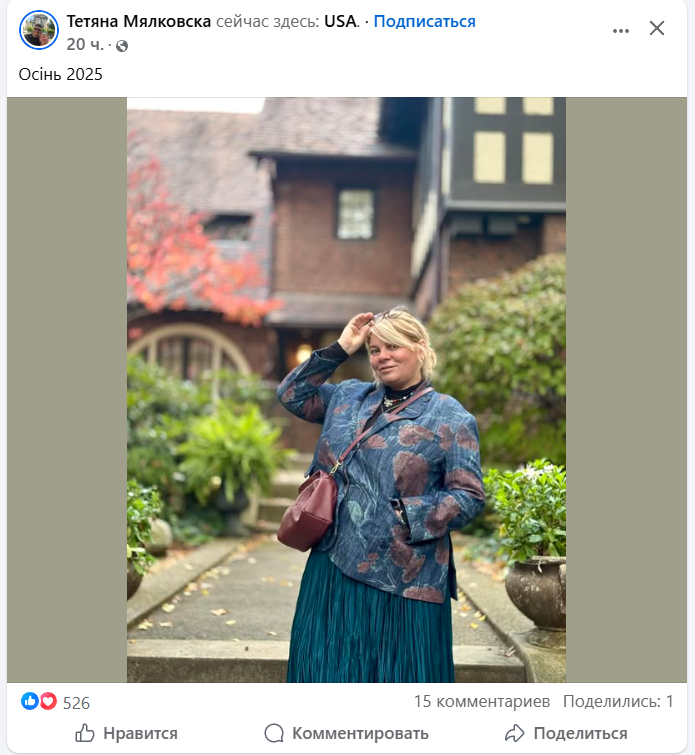
Task: Open Тетяна Мялковска's profile avatar
Action: pos(39,30)
